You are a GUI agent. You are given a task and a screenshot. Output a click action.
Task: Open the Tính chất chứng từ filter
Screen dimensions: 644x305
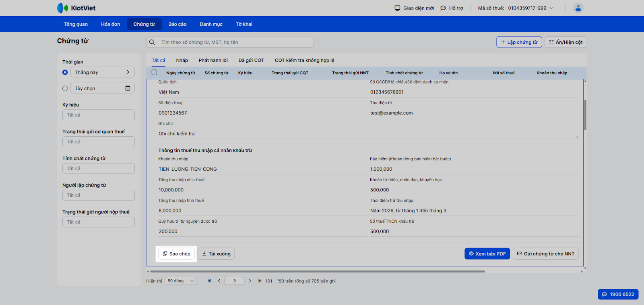[99, 168]
